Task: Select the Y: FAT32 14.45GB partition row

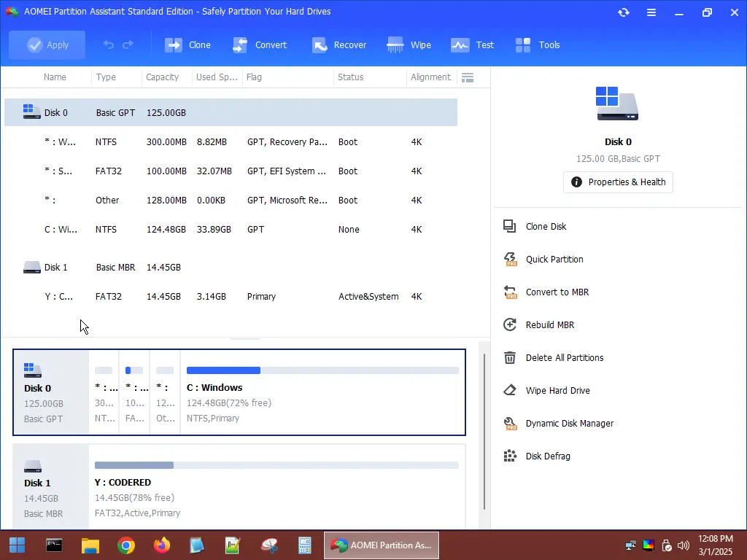Action: point(231,296)
